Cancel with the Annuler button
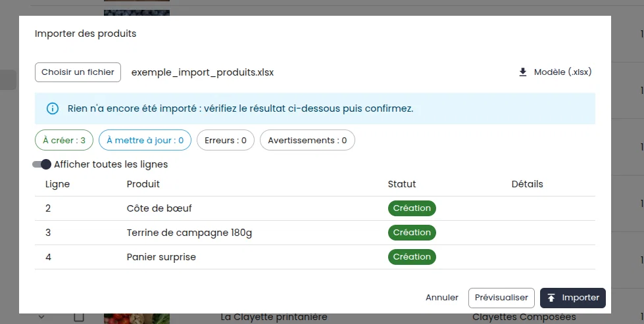 click(x=442, y=298)
